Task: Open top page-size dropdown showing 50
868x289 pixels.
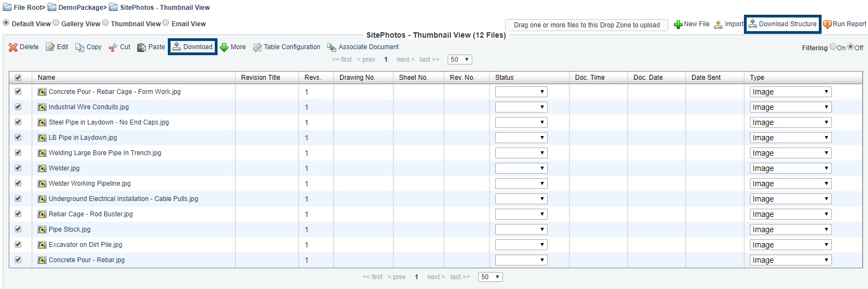Action: point(460,60)
